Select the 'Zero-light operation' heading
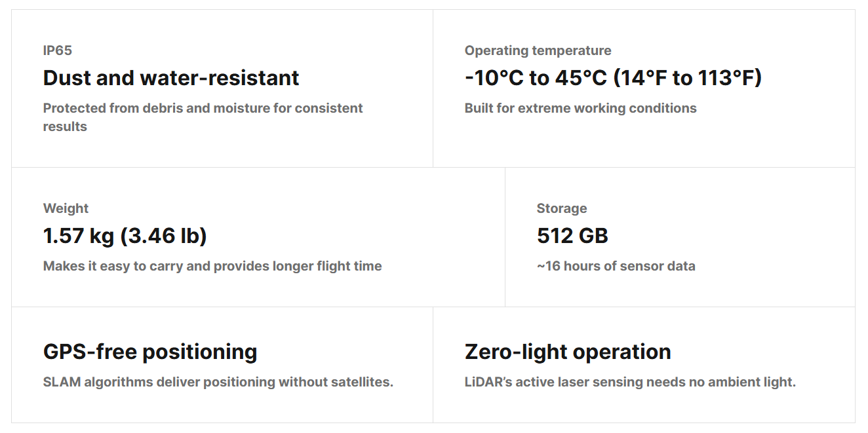 click(568, 352)
